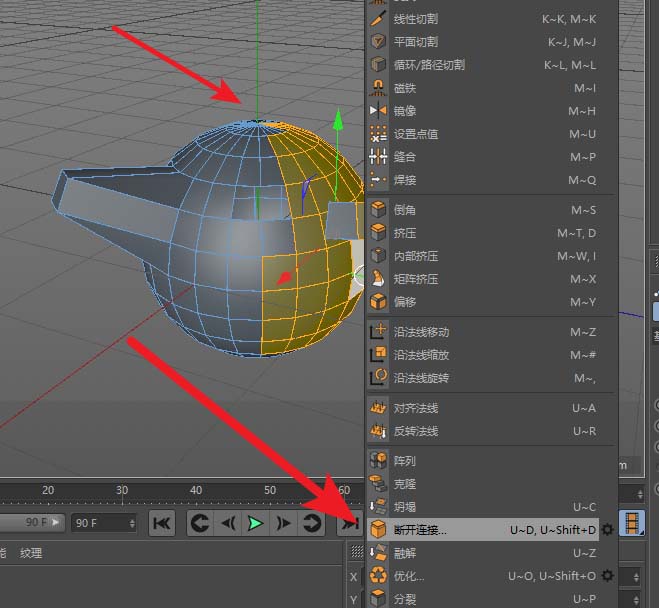The image size is (659, 608).
Task: Select 反转法线 menu item
Action: point(415,431)
